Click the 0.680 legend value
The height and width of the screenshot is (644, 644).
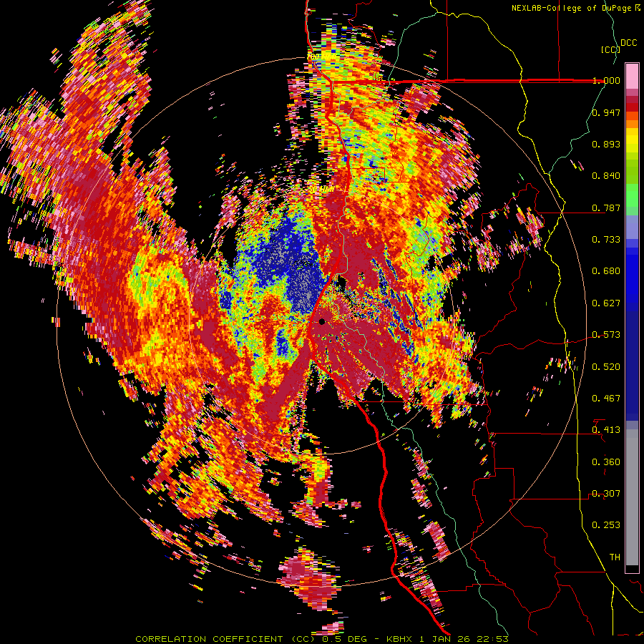pyautogui.click(x=606, y=271)
